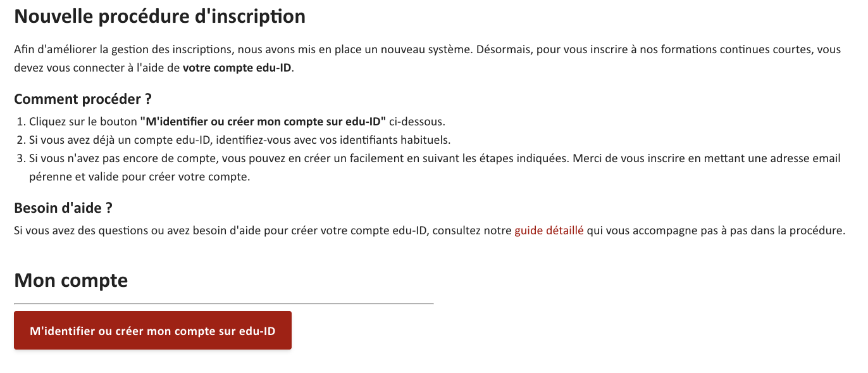Click bold "votre compte edu-ID" in intro paragraph
The image size is (868, 373).
[237, 68]
